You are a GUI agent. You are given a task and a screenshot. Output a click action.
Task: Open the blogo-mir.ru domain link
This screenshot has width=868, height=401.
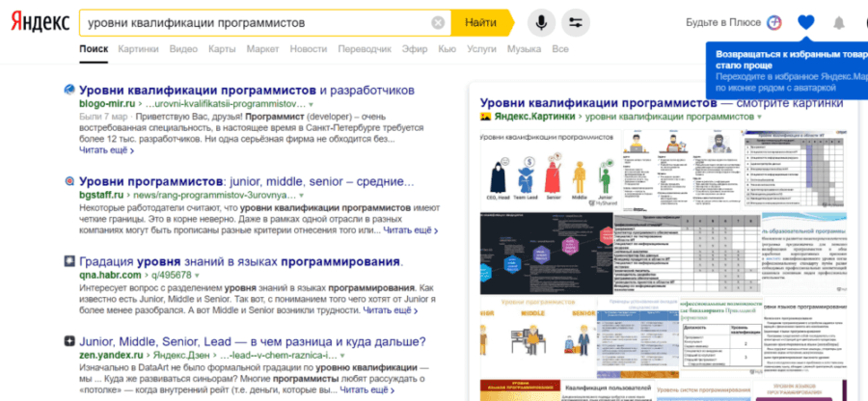[x=107, y=104]
